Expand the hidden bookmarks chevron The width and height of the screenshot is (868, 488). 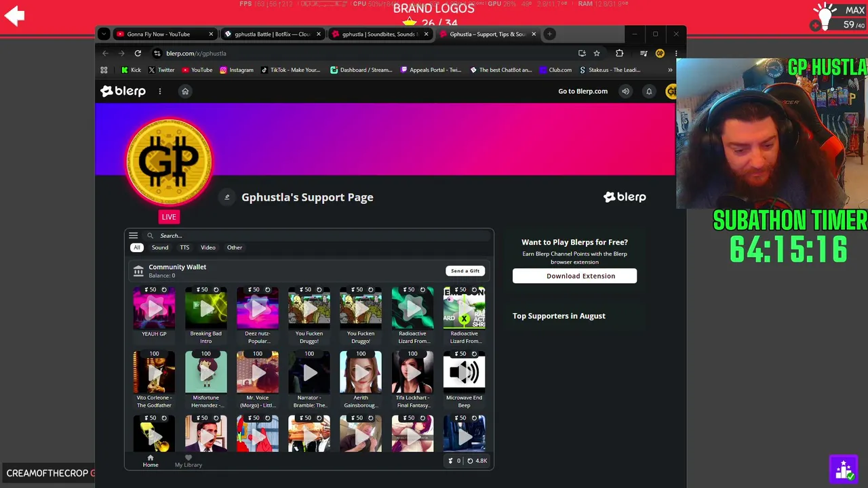coord(670,70)
